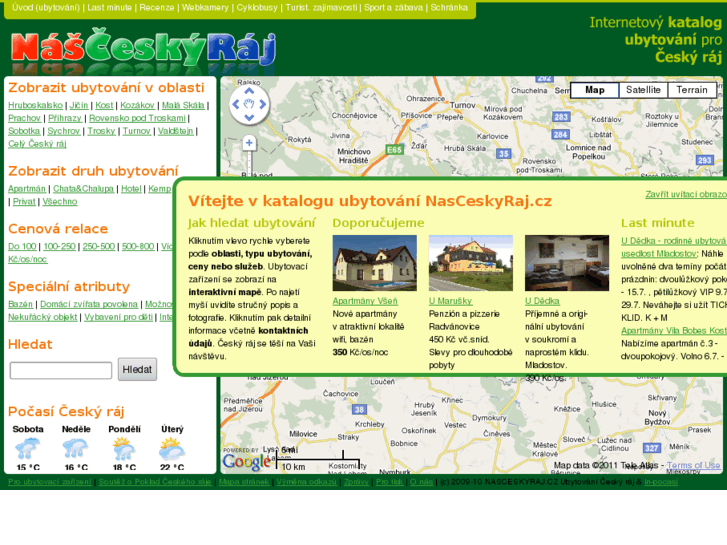The height and width of the screenshot is (545, 727).
Task: Open Apartmány Všeň link
Action: click(x=365, y=301)
